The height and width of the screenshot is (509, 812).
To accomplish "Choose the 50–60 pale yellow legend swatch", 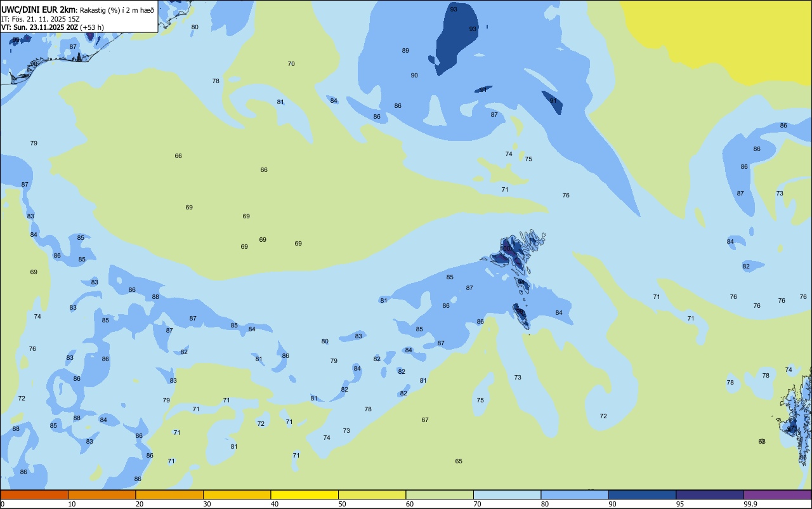I will pyautogui.click(x=372, y=494).
